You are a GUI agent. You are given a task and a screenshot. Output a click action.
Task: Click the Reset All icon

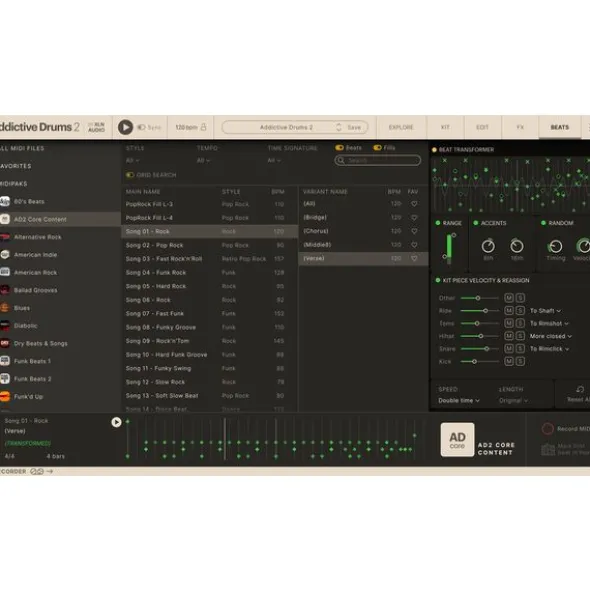click(580, 389)
